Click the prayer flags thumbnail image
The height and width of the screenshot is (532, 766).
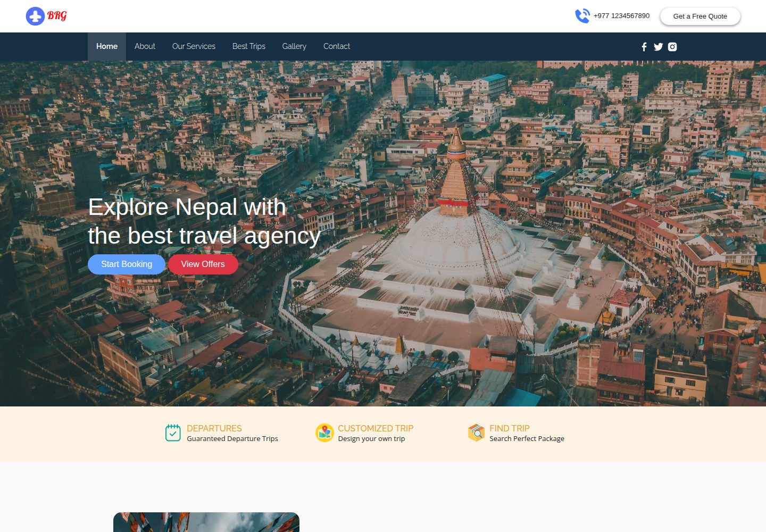coord(206,522)
